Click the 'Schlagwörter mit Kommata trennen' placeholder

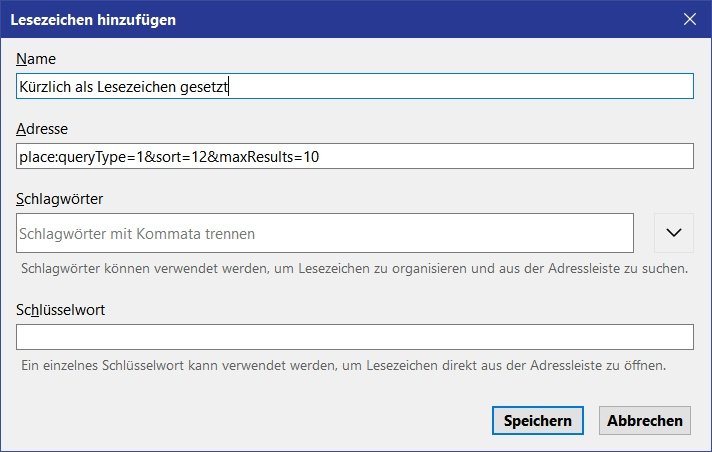pyautogui.click(x=137, y=234)
